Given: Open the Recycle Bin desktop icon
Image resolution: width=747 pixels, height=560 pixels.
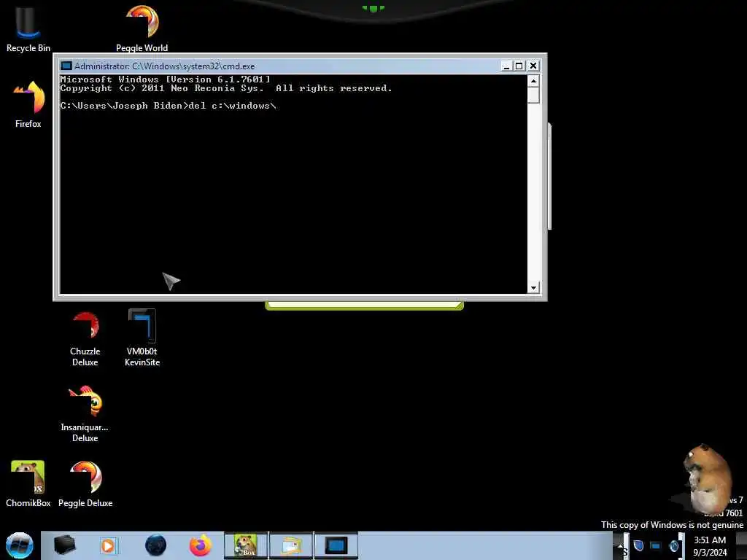Looking at the screenshot, I should (x=28, y=28).
